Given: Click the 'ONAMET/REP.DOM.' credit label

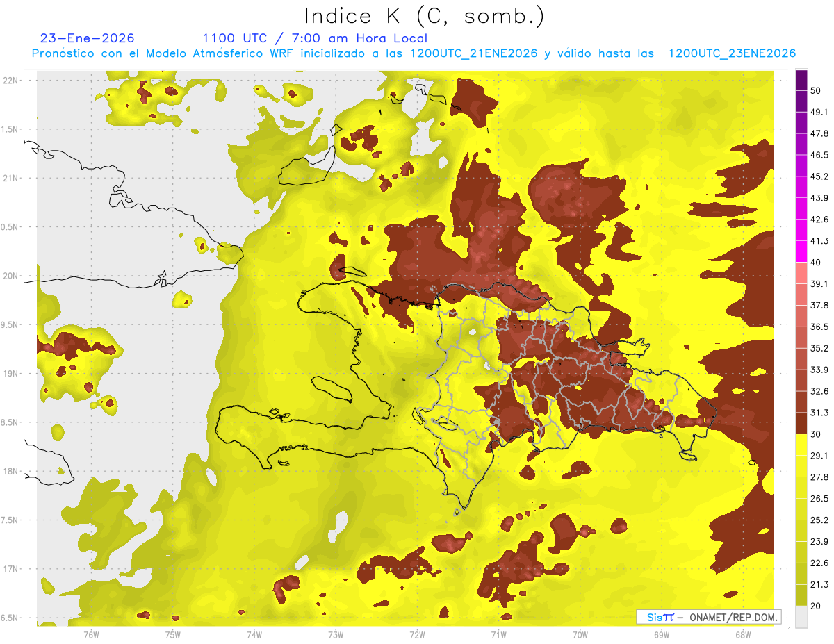Looking at the screenshot, I should [733, 617].
